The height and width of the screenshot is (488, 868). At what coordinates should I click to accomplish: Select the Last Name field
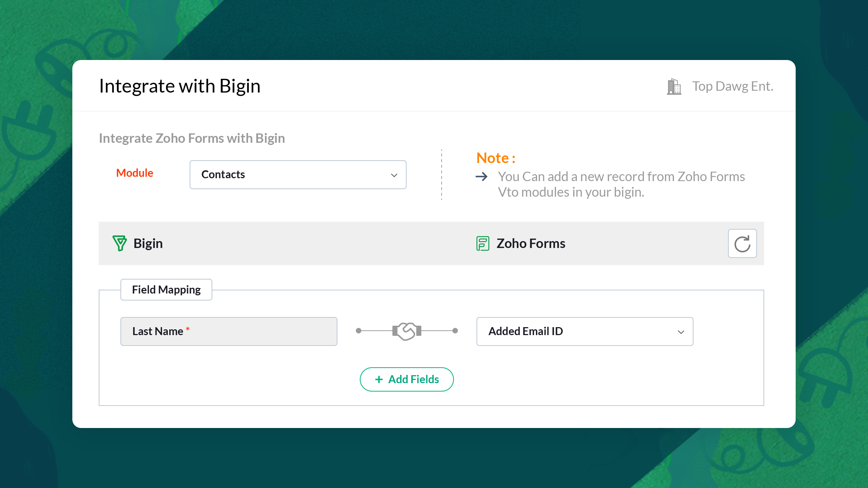click(229, 331)
